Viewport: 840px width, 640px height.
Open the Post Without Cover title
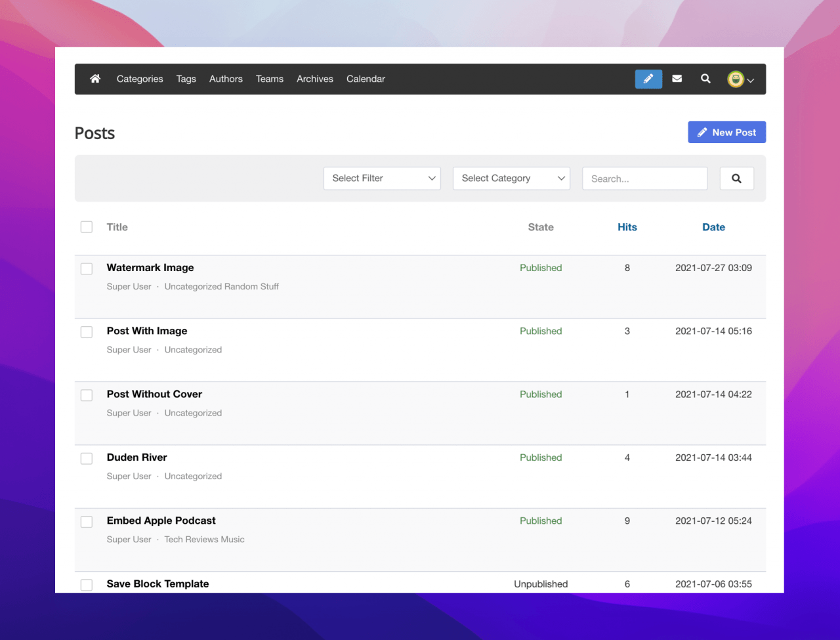pyautogui.click(x=154, y=394)
